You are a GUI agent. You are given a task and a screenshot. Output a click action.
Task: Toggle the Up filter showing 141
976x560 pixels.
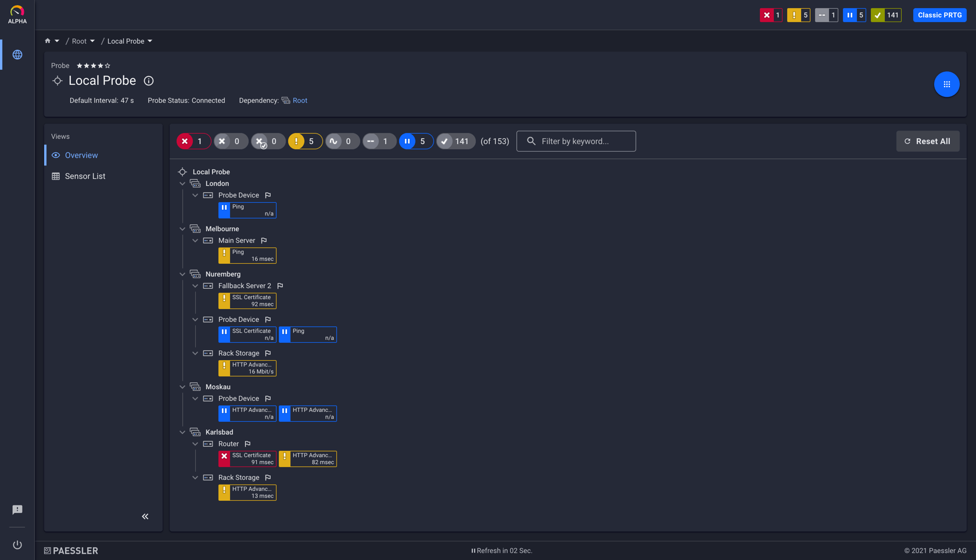(455, 141)
